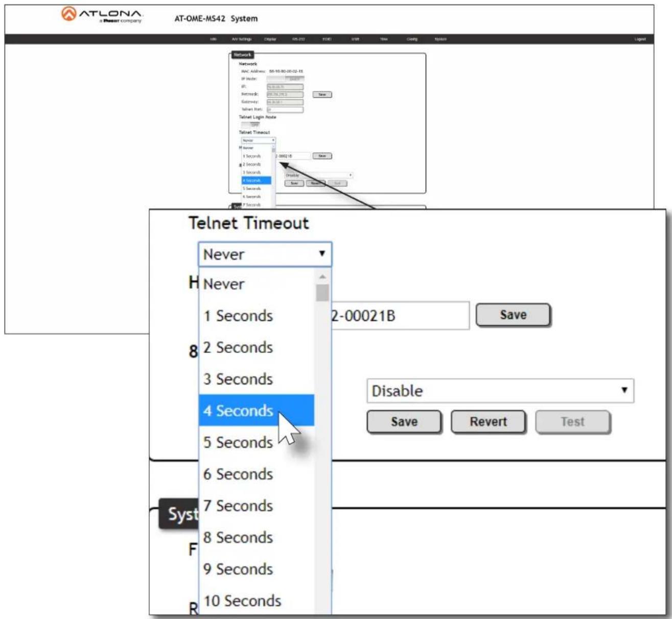This screenshot has width=672, height=619.
Task: Click the magnified field showing 2-00021B
Action: coord(400,316)
